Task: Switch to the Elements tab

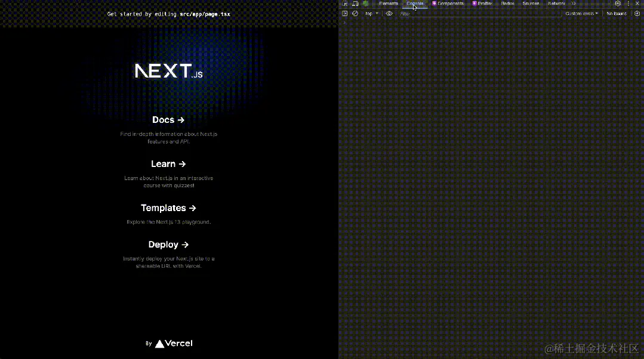Action: [389, 4]
